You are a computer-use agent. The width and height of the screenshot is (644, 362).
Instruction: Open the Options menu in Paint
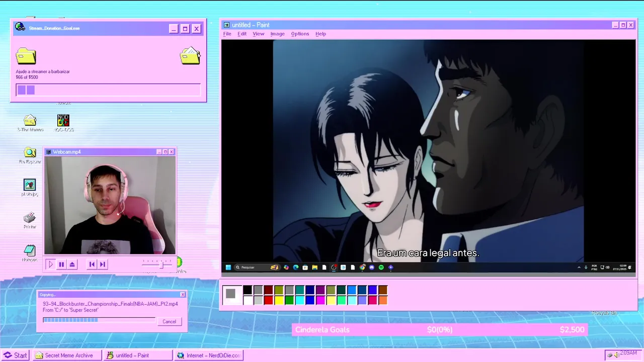(300, 34)
